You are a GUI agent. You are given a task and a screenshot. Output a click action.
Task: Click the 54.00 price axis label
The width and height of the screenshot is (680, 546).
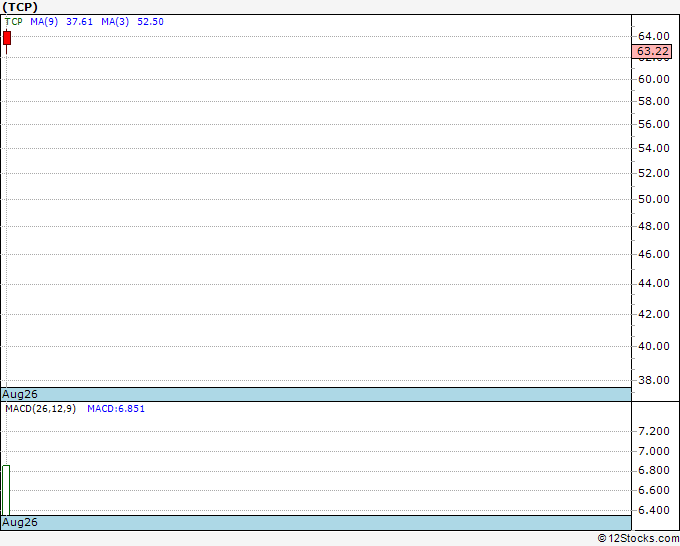click(x=654, y=148)
